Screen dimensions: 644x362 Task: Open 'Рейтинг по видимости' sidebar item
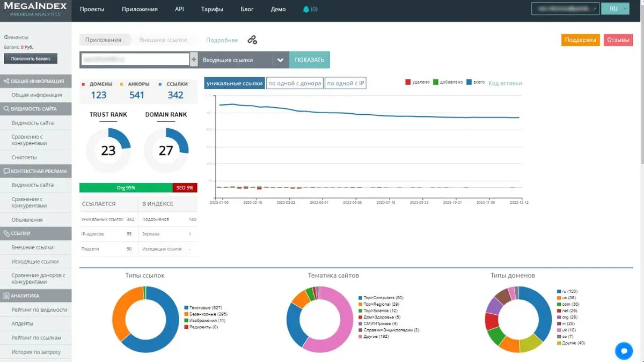(x=40, y=309)
